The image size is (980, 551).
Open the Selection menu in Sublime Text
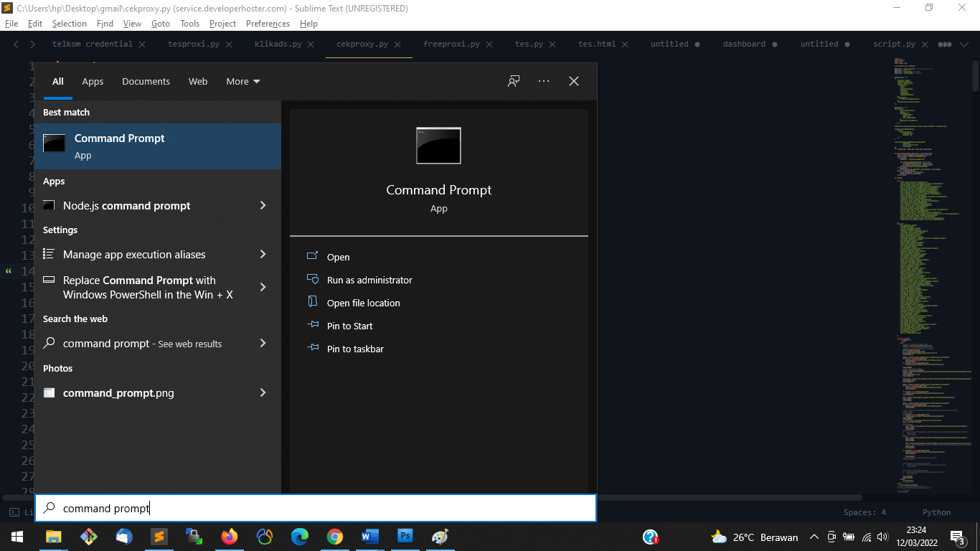point(70,23)
